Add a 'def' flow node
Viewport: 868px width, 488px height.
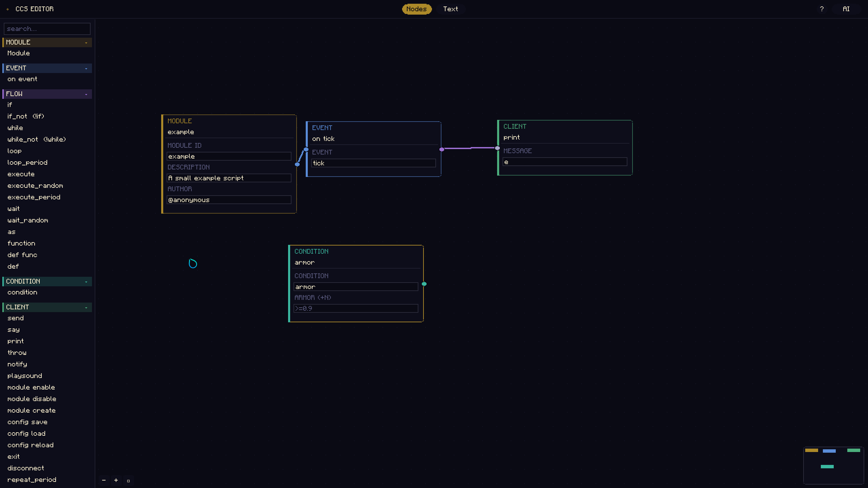(47, 267)
